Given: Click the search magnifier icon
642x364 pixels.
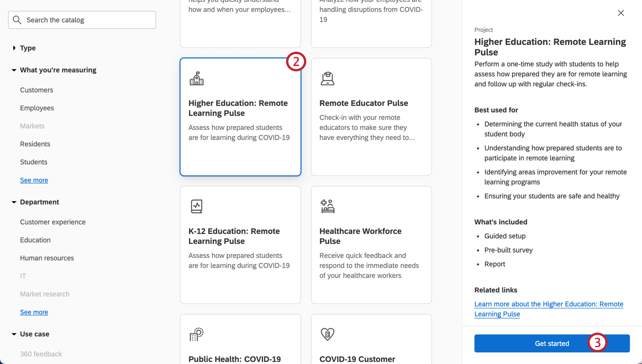Looking at the screenshot, I should (17, 20).
